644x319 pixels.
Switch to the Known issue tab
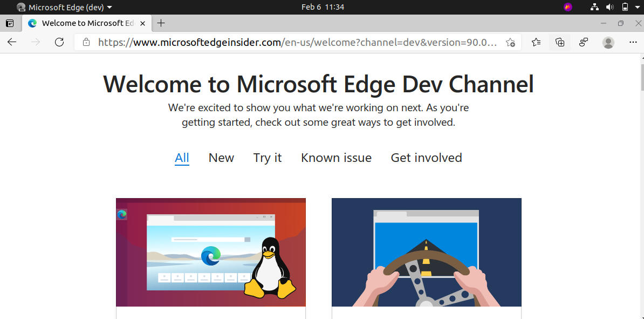pyautogui.click(x=337, y=158)
